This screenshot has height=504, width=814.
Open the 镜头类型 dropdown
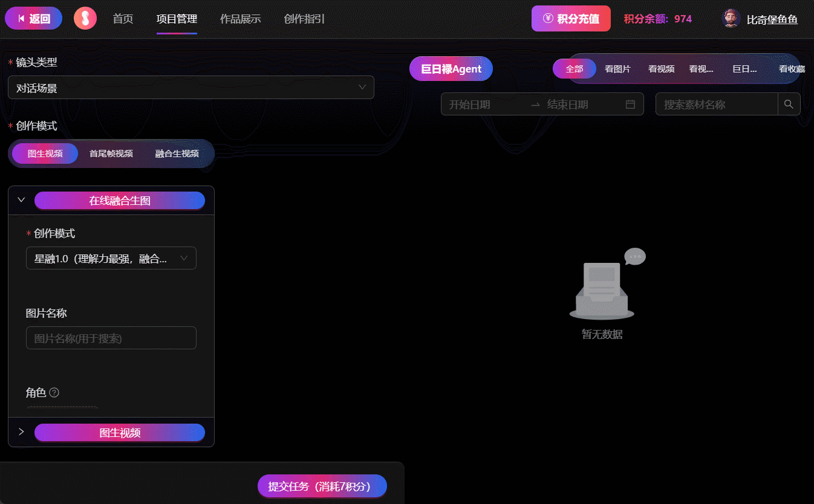pos(190,88)
